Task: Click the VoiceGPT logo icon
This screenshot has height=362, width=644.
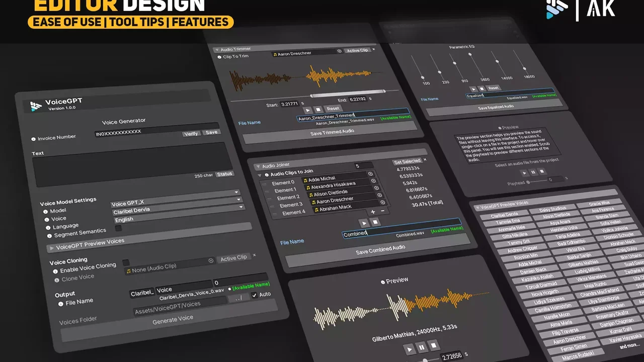Action: point(35,106)
